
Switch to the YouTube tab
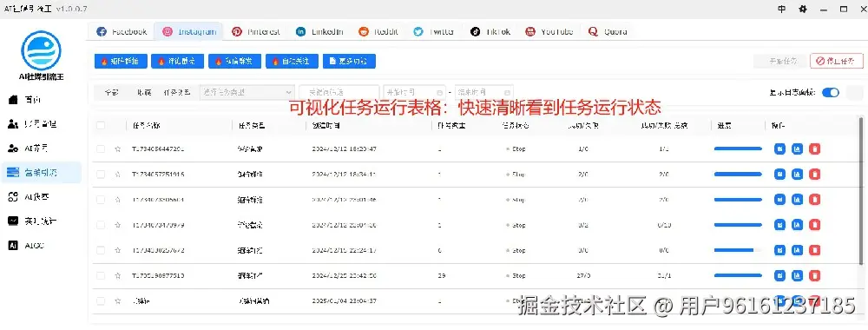(549, 31)
